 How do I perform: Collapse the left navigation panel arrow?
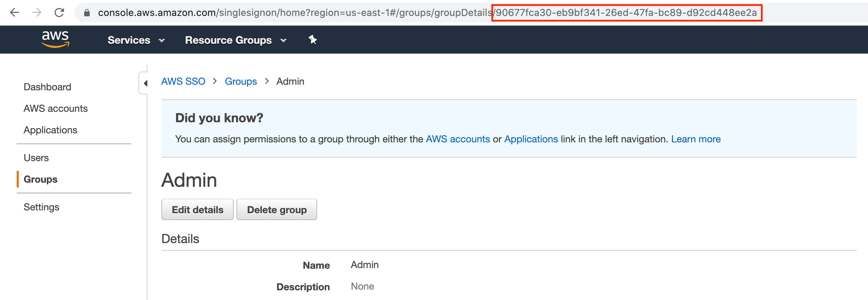point(145,83)
